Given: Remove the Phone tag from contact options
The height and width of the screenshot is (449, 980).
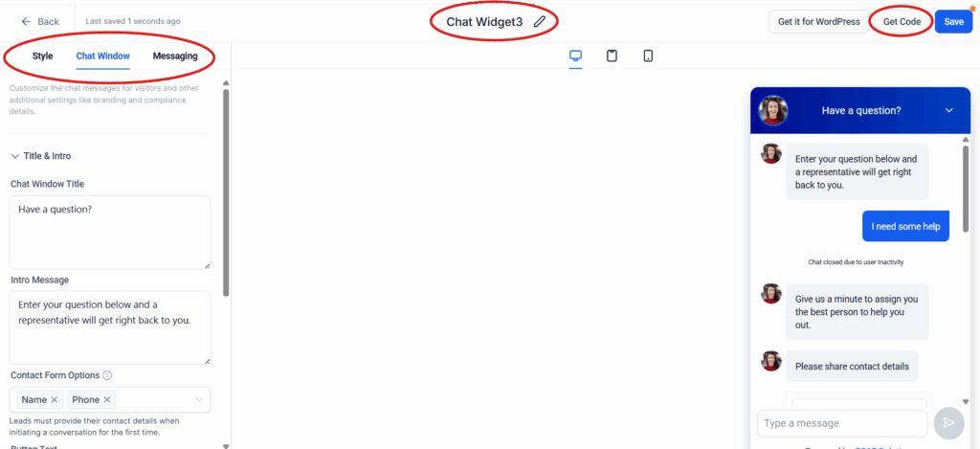Looking at the screenshot, I should pyautogui.click(x=107, y=399).
